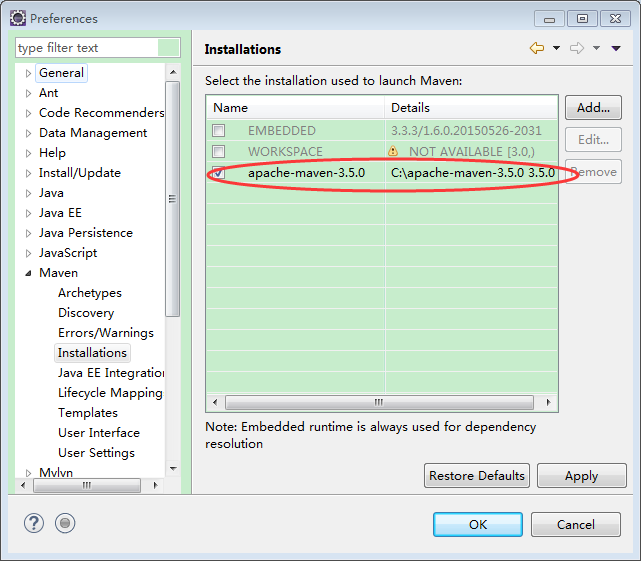Toggle the EMBEDDED installation checkbox

(x=218, y=130)
